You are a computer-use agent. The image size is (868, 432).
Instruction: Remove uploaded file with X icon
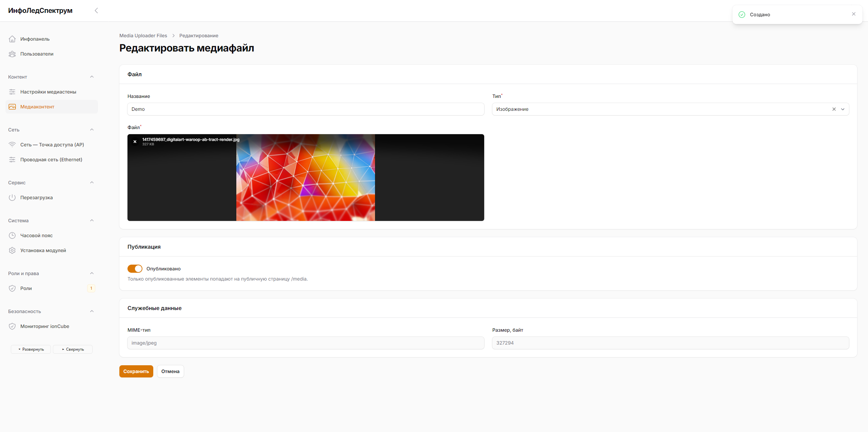pyautogui.click(x=135, y=142)
